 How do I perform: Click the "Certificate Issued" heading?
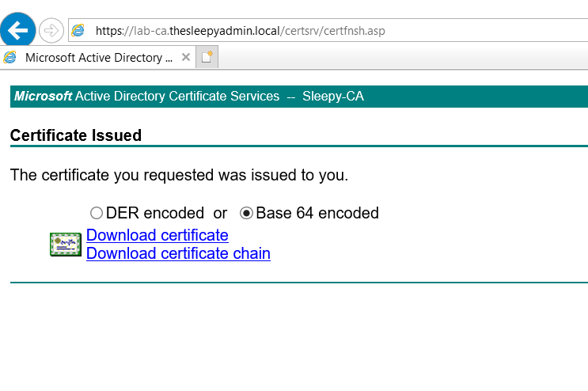point(76,135)
